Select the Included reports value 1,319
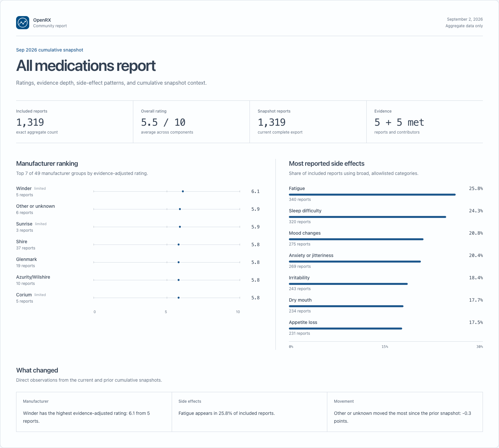 (30, 122)
